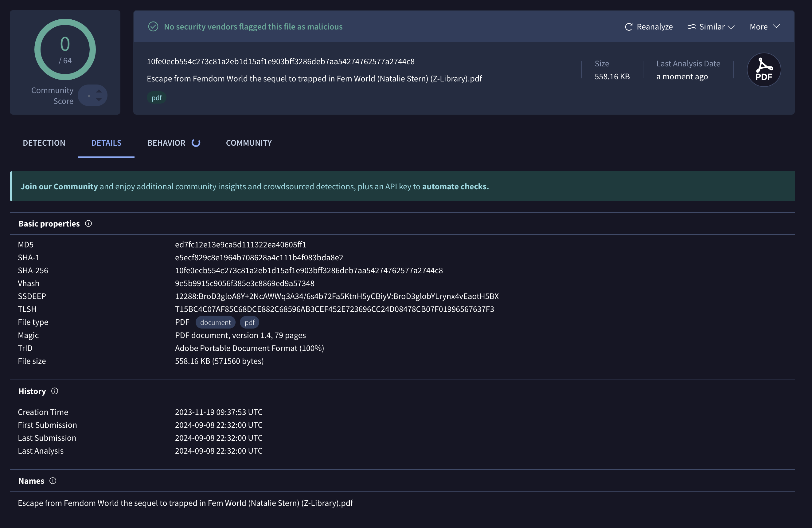Click the header file name text

tap(314, 79)
